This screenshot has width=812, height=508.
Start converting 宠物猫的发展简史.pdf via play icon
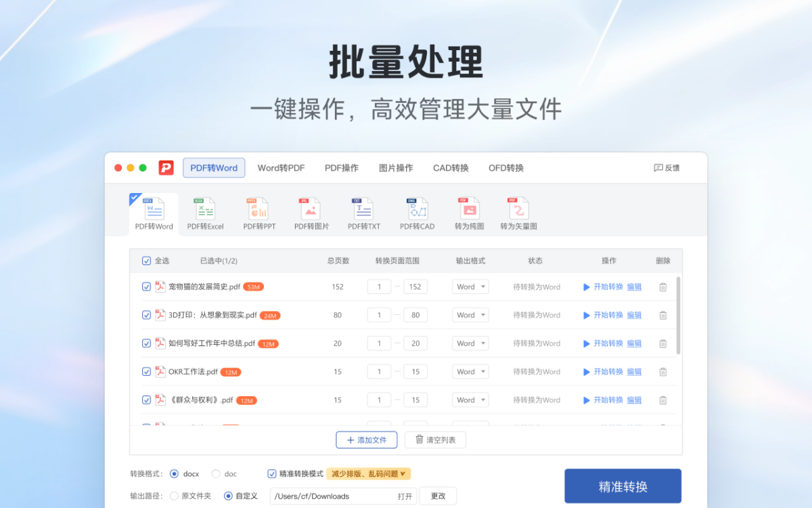587,287
